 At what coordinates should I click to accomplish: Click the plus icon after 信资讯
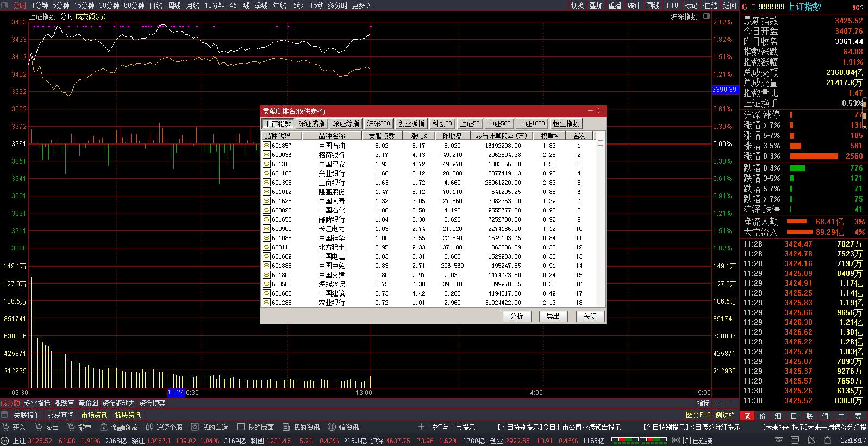click(x=421, y=427)
